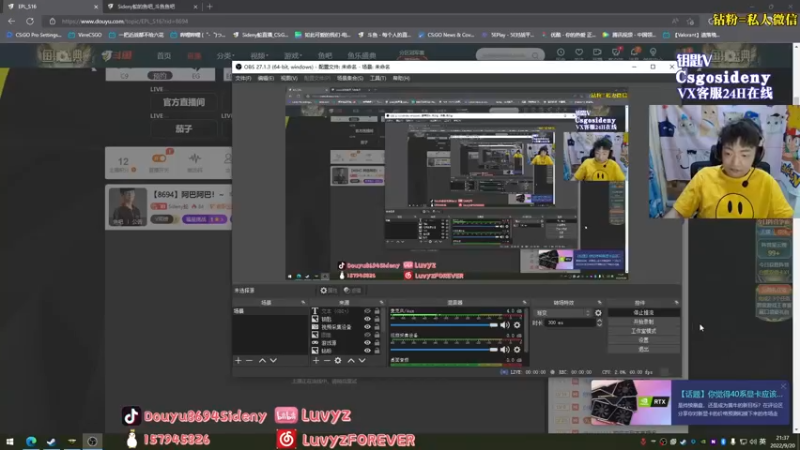Open the OBS 文件(F) menu
800x450 pixels.
point(243,78)
